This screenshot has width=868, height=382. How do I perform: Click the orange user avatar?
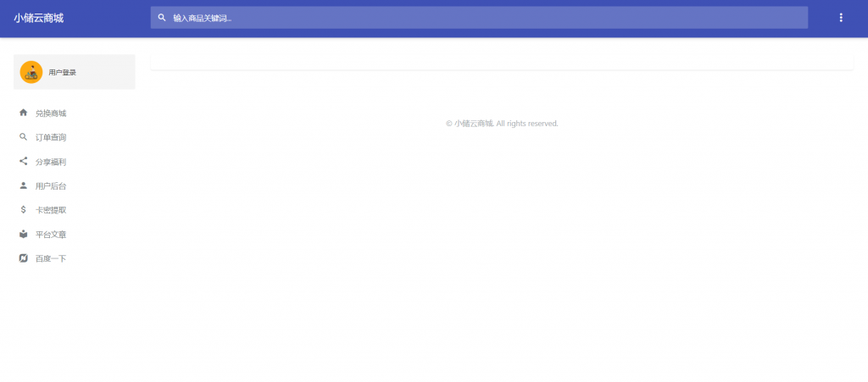tap(31, 72)
